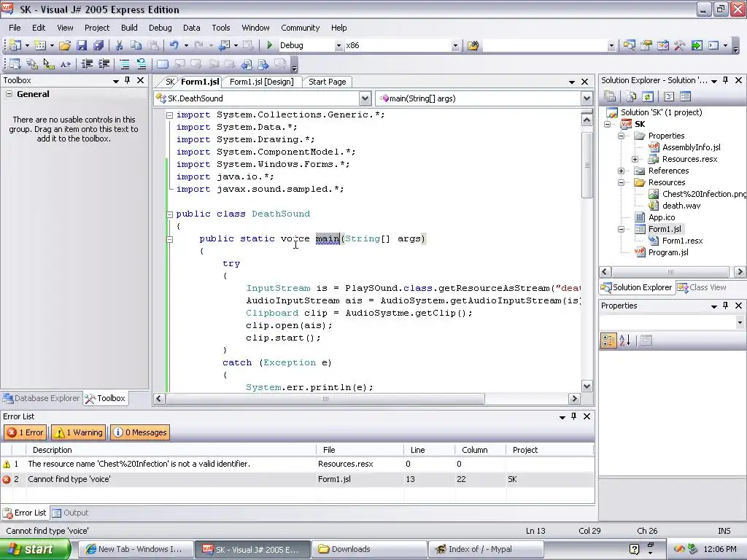
Task: Switch to the Form1.jsl [Design] tab
Action: (262, 82)
